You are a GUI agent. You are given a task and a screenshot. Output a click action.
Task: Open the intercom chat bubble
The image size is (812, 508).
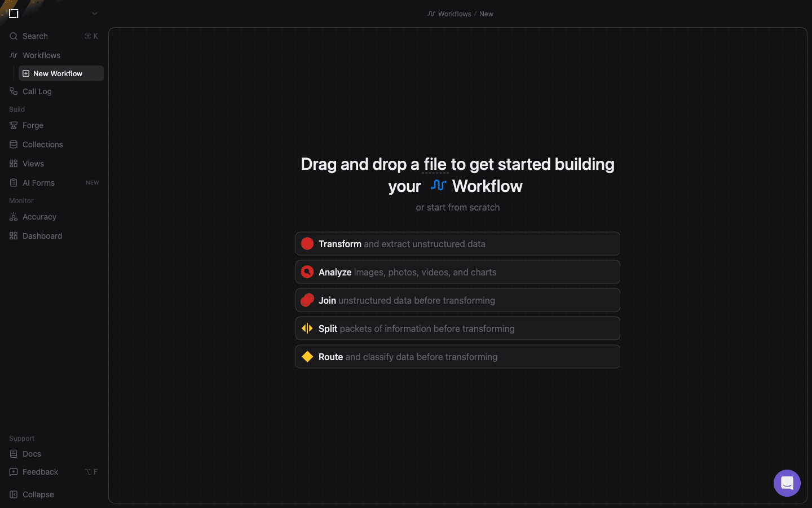(787, 483)
